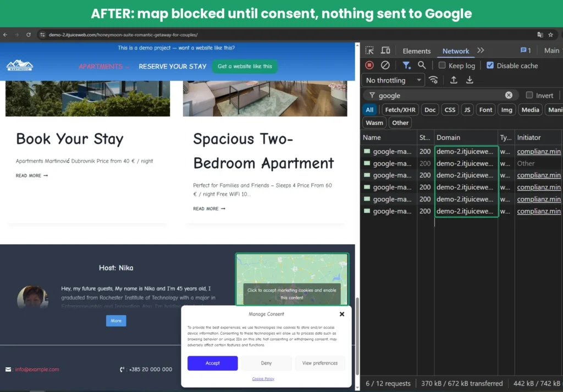563x392 pixels.
Task: Click the Get a website like this button
Action: (x=245, y=67)
